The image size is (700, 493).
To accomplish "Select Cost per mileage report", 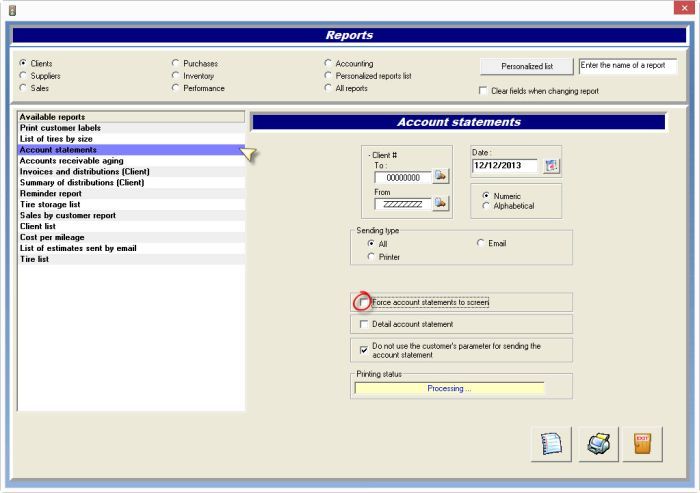I will coord(131,237).
